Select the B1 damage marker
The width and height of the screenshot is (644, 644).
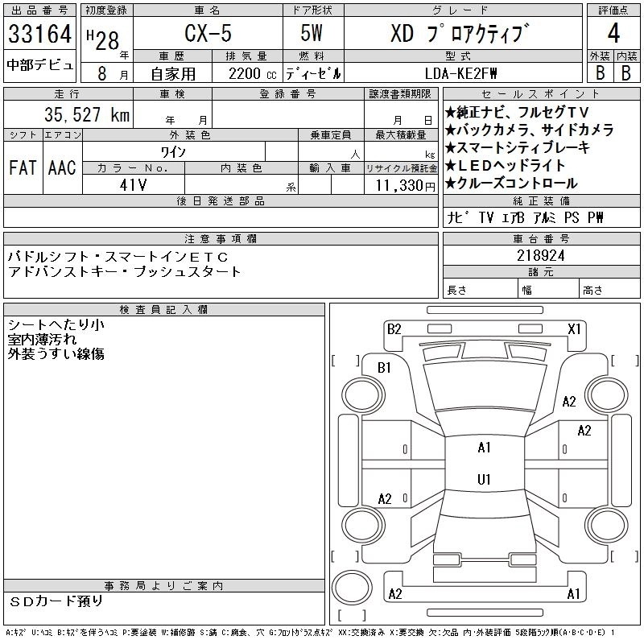(384, 368)
